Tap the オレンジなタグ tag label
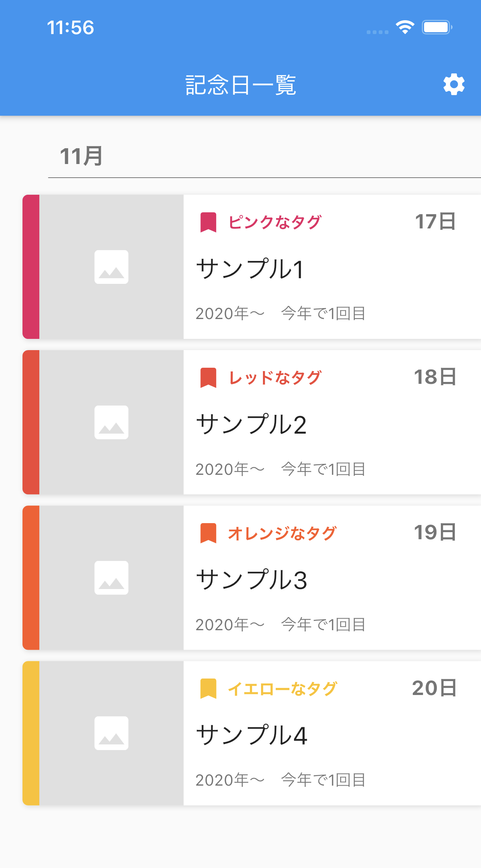 pyautogui.click(x=282, y=533)
